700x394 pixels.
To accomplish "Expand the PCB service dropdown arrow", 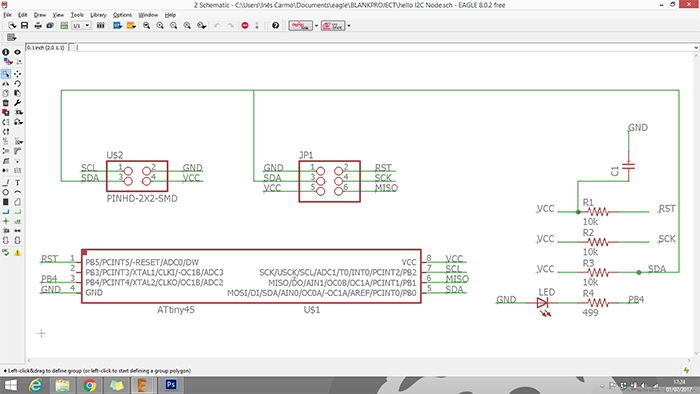I will 349,25.
